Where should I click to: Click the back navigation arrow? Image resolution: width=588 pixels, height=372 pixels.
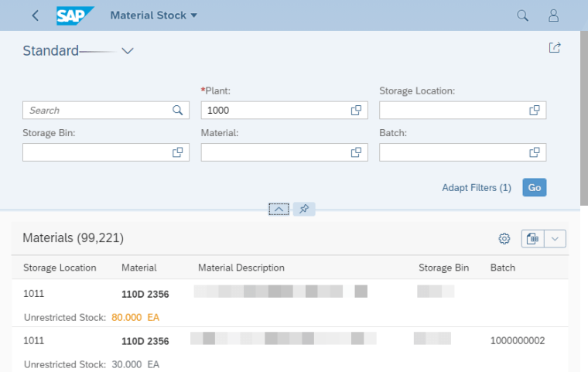click(x=35, y=15)
